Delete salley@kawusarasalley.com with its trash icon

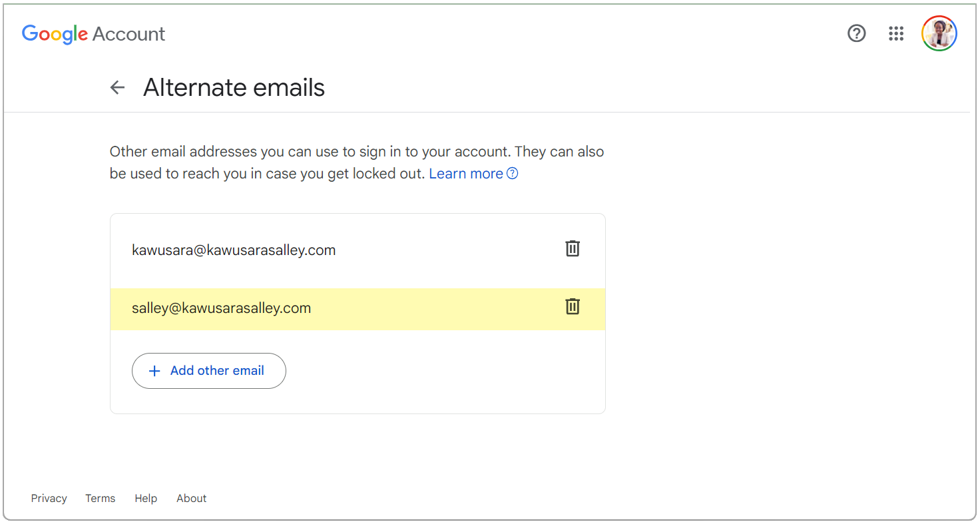573,306
